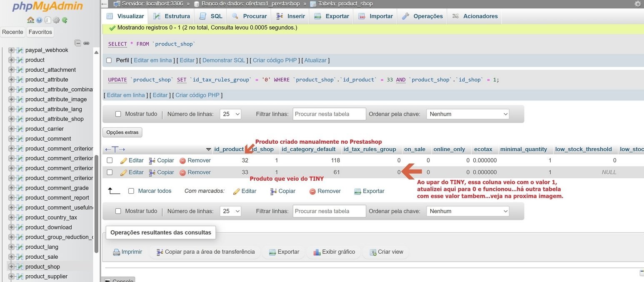
Task: Click Editar pencil in Com marcados row
Action: pyautogui.click(x=236, y=191)
